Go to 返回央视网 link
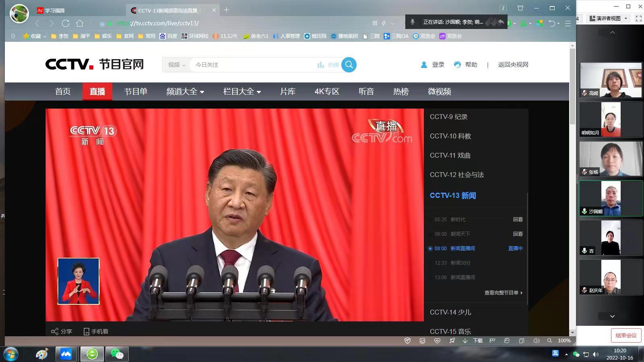644x362 pixels. [513, 64]
